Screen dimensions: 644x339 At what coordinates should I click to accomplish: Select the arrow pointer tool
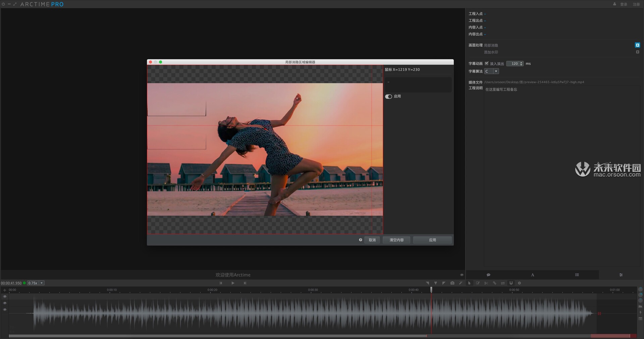[x=469, y=283]
